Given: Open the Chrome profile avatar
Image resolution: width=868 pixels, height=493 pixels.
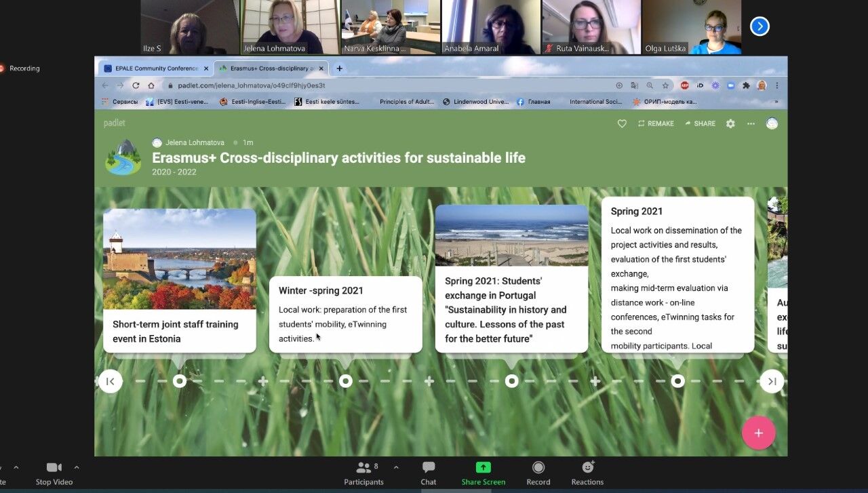Looking at the screenshot, I should 762,85.
